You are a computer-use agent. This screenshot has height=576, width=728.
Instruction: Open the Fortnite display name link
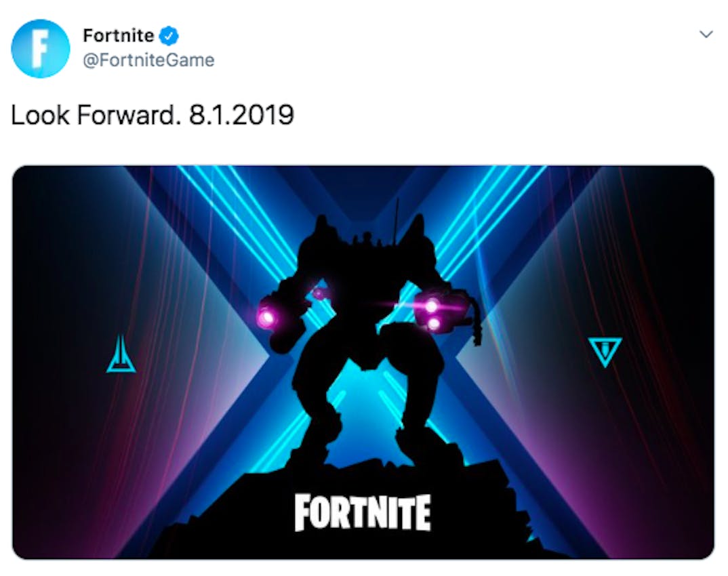click(x=118, y=36)
